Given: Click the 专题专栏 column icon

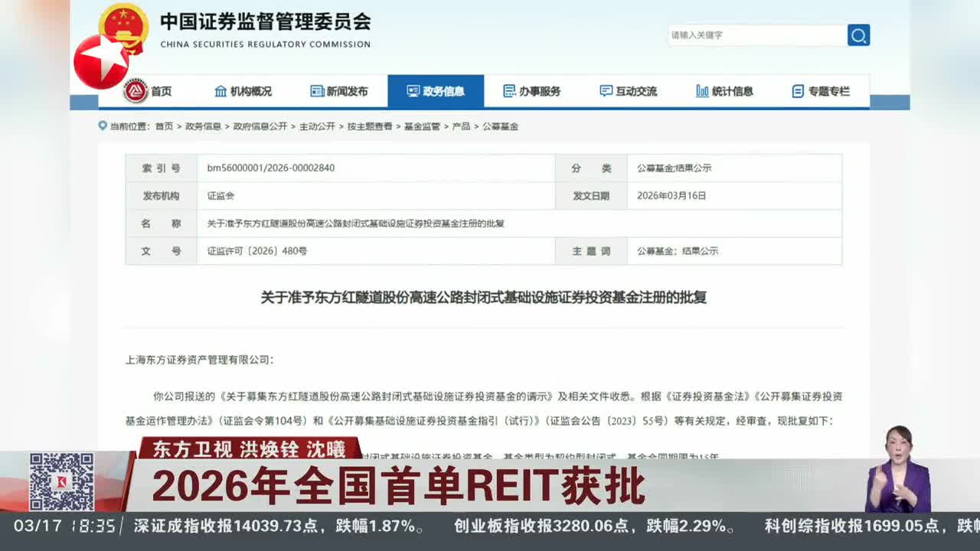Looking at the screenshot, I should coord(798,91).
